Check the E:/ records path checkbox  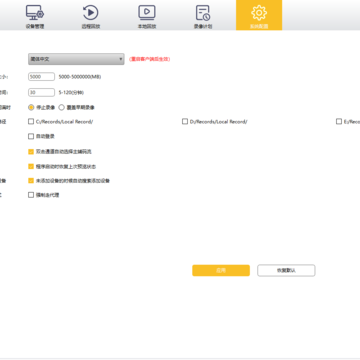coord(339,122)
